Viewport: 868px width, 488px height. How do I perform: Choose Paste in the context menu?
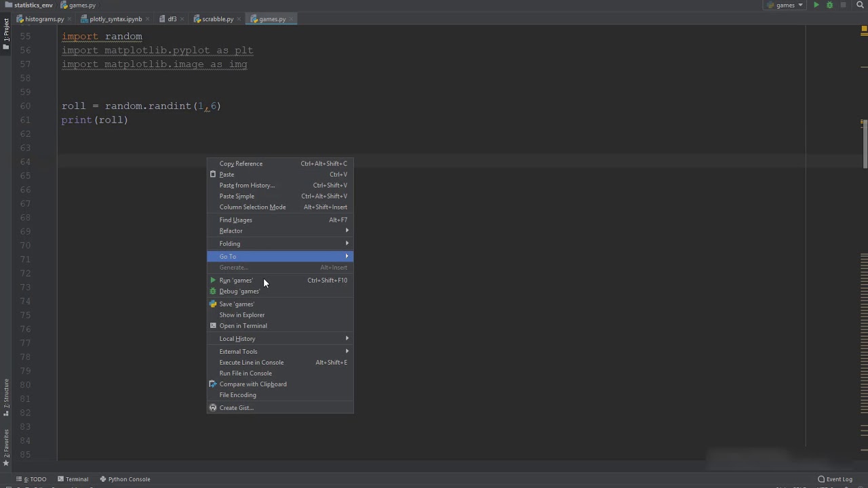pos(226,174)
